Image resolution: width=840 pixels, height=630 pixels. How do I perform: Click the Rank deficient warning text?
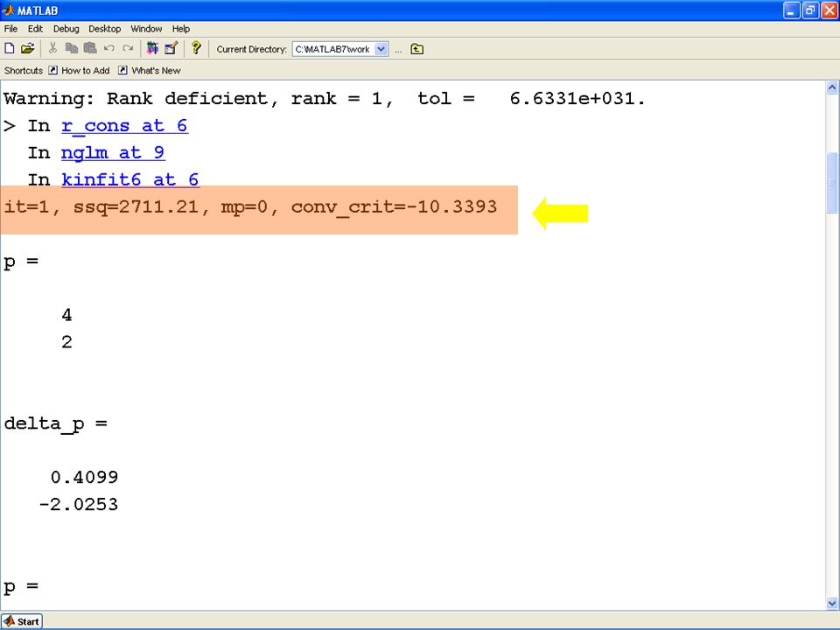point(324,99)
